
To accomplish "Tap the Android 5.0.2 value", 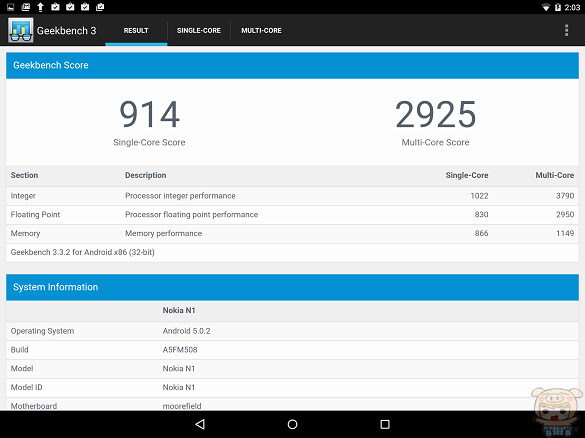I will tap(186, 331).
